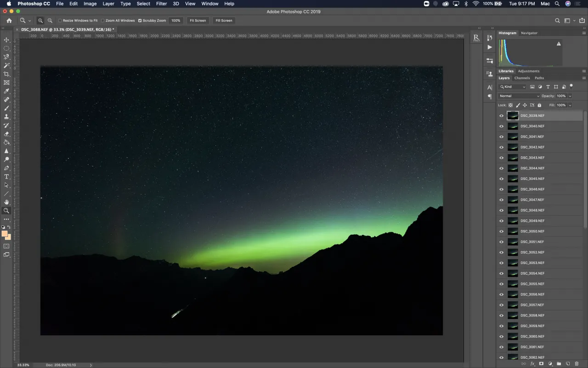Switch to the Channels tab
The width and height of the screenshot is (588, 368).
click(x=522, y=78)
